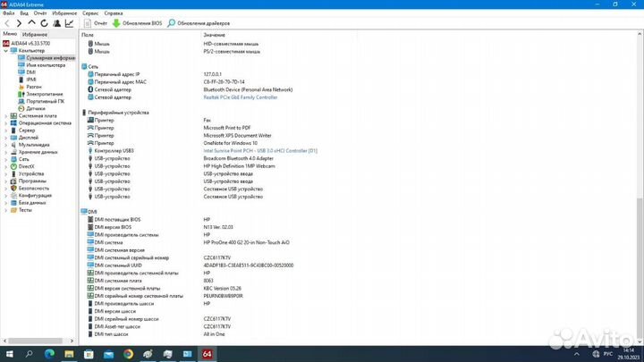Expand the Тесты tree node
This screenshot has width=644, height=362.
point(5,210)
